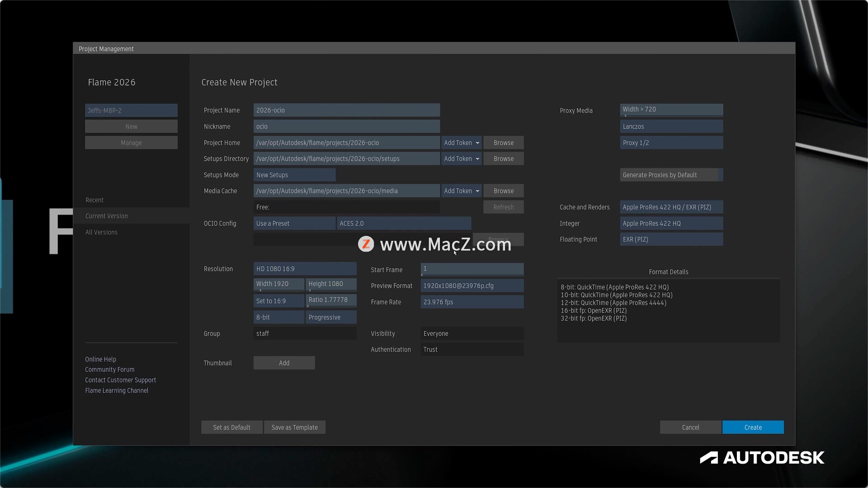Click the Manage button in sidebar
The width and height of the screenshot is (868, 488).
pyautogui.click(x=131, y=143)
